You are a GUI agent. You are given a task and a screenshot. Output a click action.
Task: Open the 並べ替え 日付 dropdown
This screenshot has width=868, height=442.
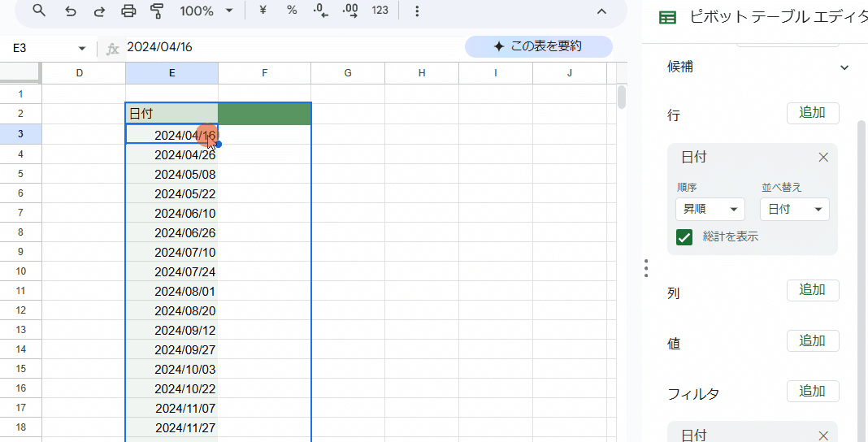[x=795, y=209]
